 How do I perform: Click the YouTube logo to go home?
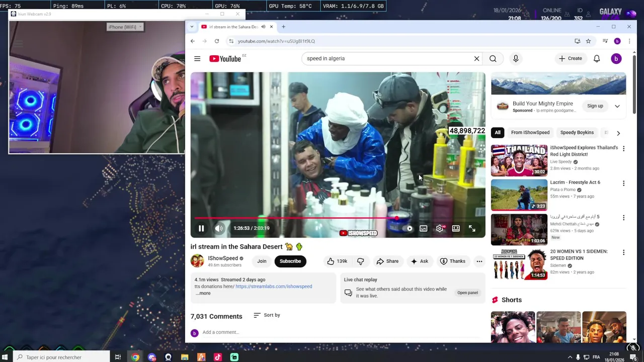point(225,59)
